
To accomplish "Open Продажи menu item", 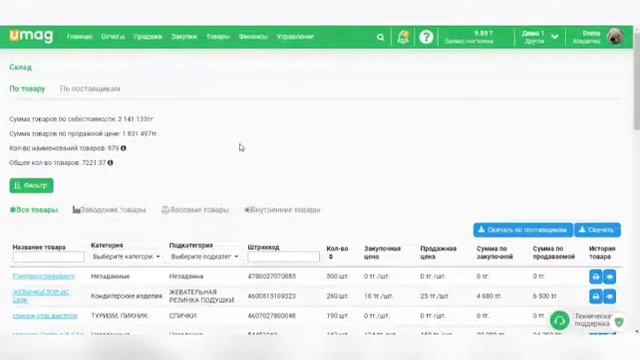I will point(148,37).
